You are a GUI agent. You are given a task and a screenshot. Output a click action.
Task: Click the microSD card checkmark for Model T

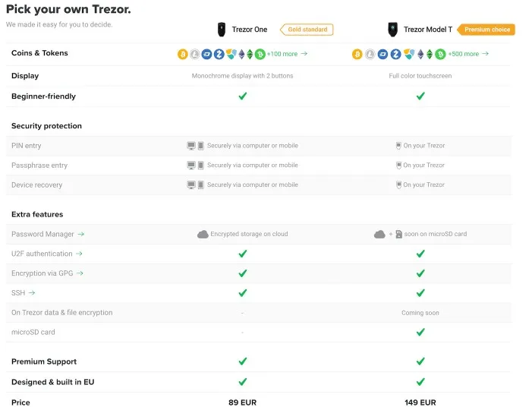(420, 332)
